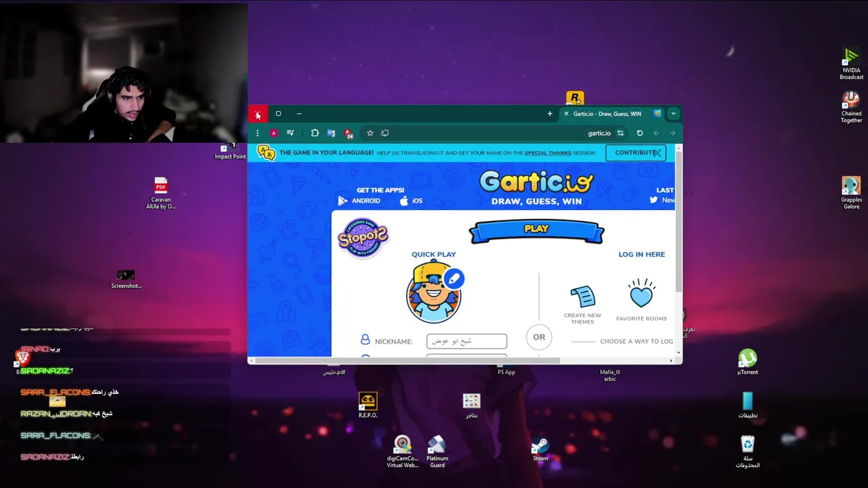The width and height of the screenshot is (868, 488).
Task: Open Chained Together desktop icon
Action: [x=851, y=107]
